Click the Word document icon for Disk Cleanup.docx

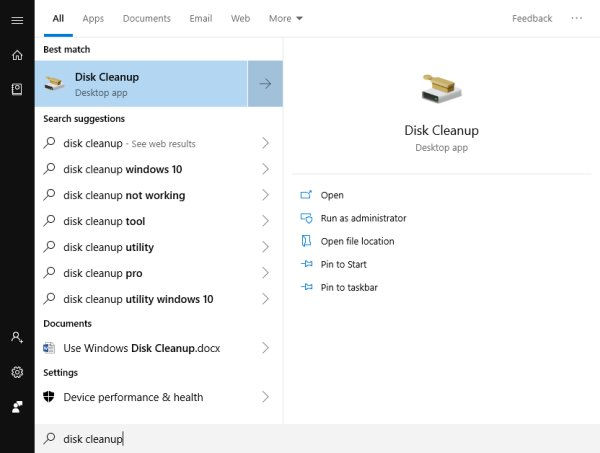point(49,348)
